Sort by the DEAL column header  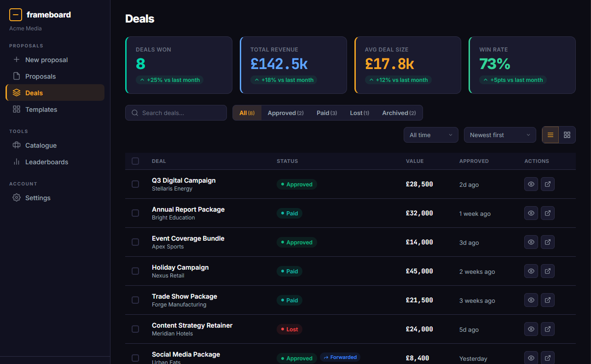[x=159, y=161]
